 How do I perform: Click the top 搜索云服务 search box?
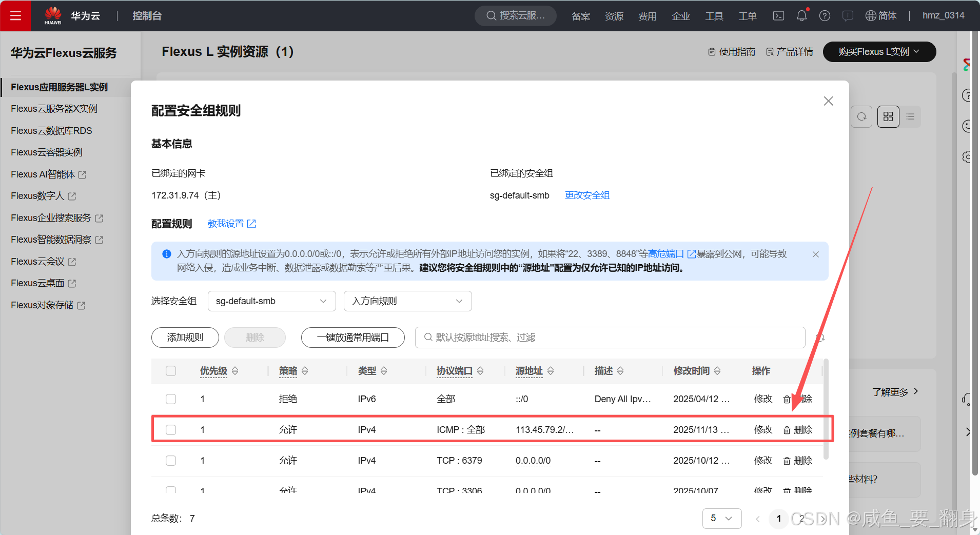point(516,15)
